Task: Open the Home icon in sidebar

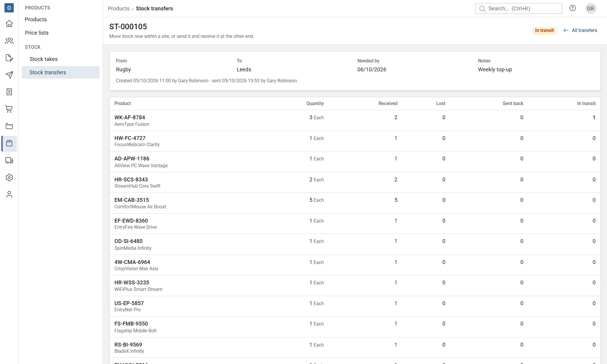Action: click(9, 24)
